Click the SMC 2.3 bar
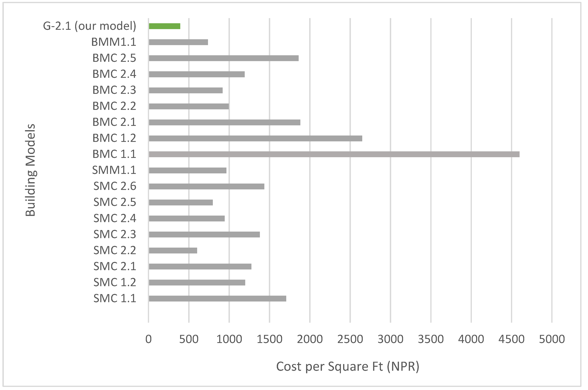Screen dimensions: 588x390 point(204,235)
